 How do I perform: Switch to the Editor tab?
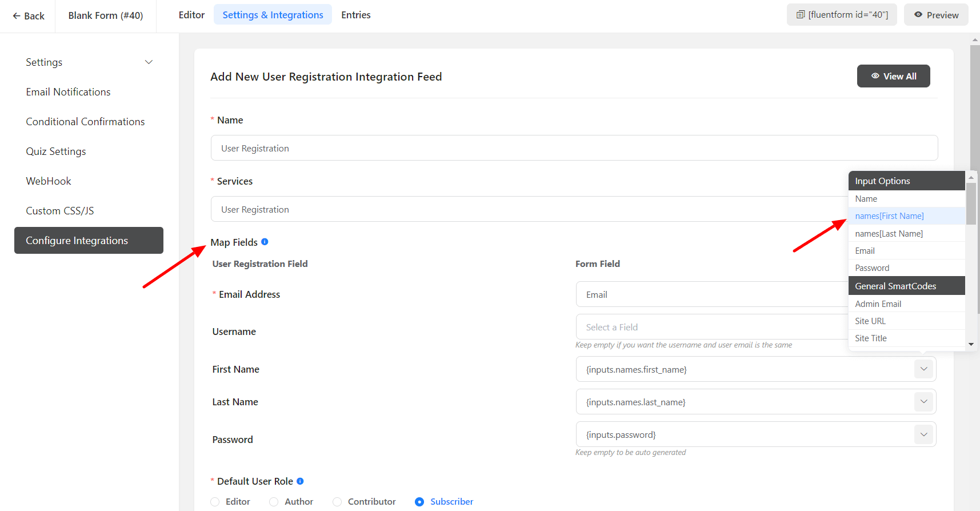pyautogui.click(x=191, y=15)
